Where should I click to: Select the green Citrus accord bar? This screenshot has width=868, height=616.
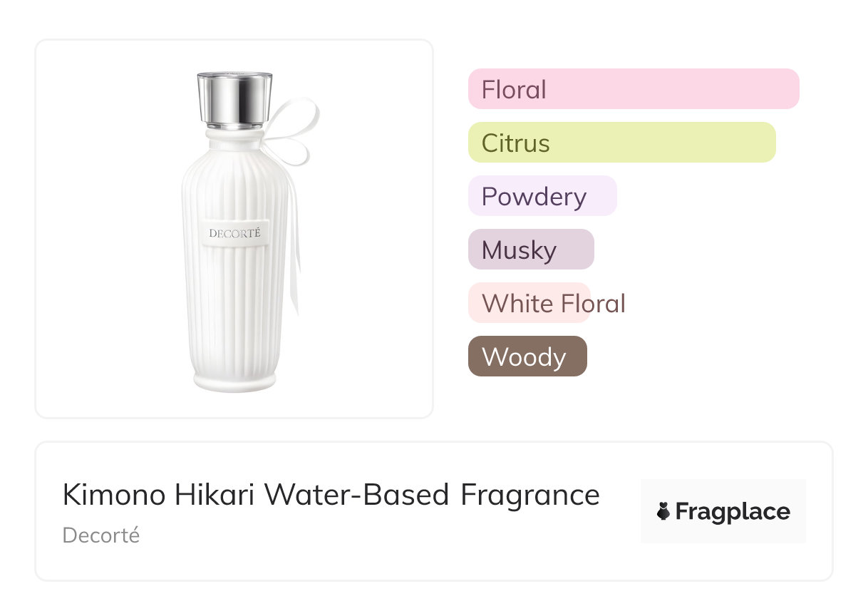(621, 143)
